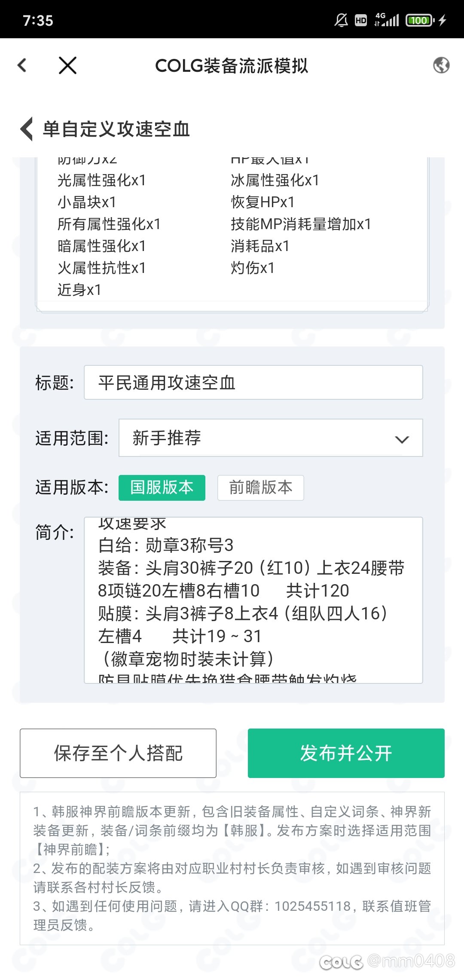The width and height of the screenshot is (464, 980).
Task: Tap the HD status indicator
Action: (x=361, y=20)
